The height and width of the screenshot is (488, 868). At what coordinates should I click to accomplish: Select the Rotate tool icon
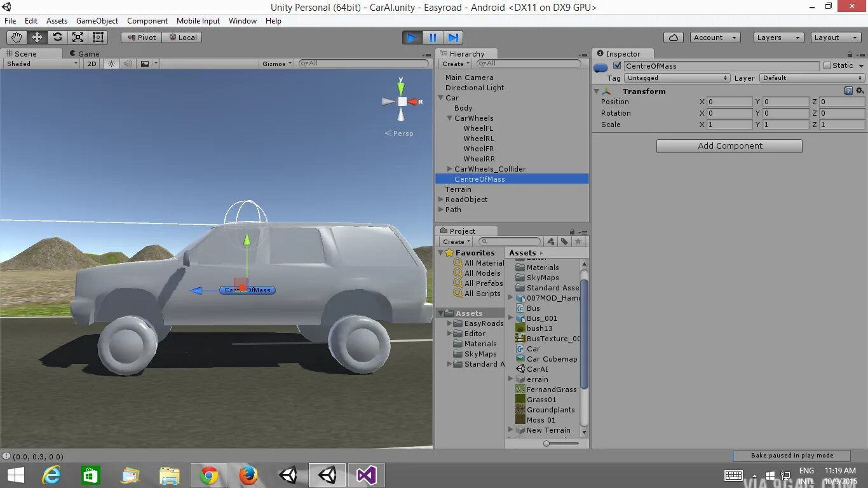(57, 37)
